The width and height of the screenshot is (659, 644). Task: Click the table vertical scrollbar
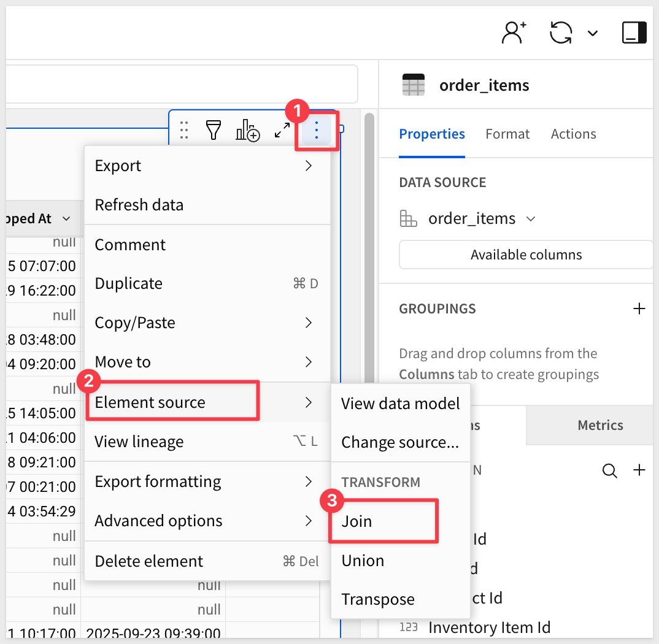tap(369, 245)
